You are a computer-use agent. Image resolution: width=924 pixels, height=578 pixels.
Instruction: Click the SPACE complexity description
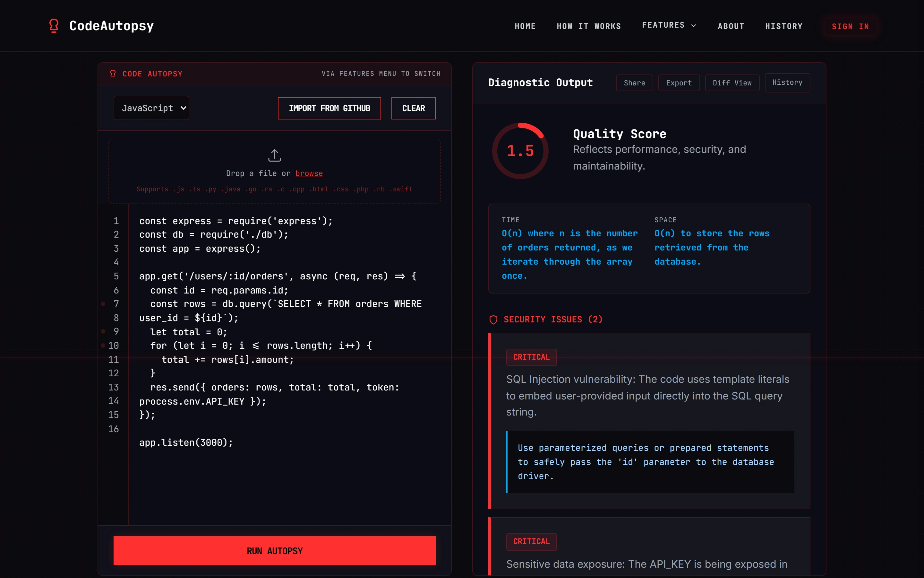pyautogui.click(x=712, y=247)
